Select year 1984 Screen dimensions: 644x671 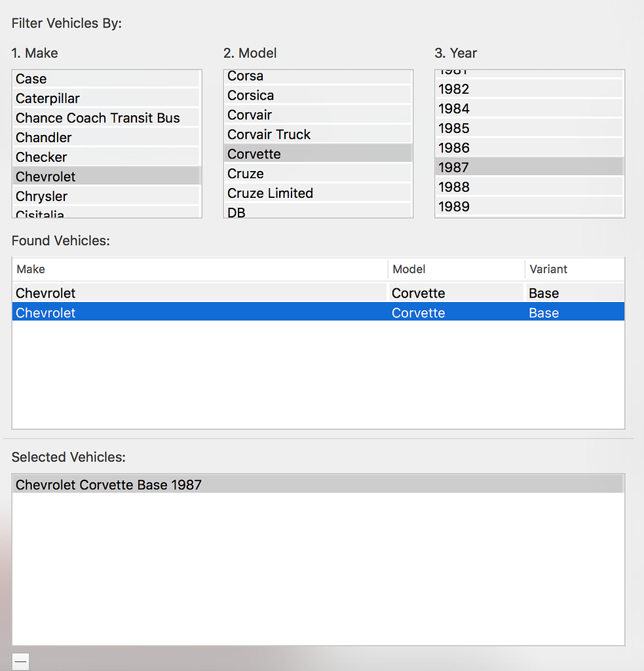click(x=529, y=109)
